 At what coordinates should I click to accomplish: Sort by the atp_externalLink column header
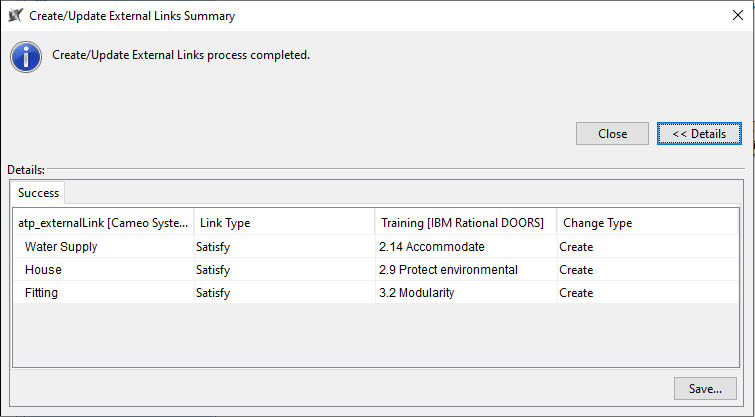[103, 223]
